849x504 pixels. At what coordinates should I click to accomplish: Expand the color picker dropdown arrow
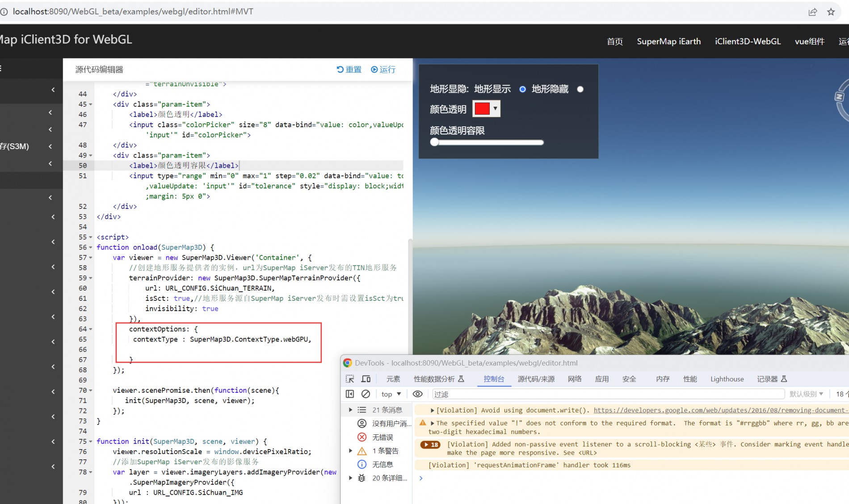click(495, 108)
